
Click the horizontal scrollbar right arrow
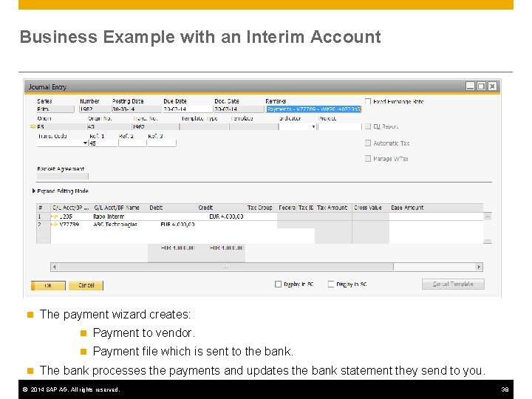tap(479, 267)
